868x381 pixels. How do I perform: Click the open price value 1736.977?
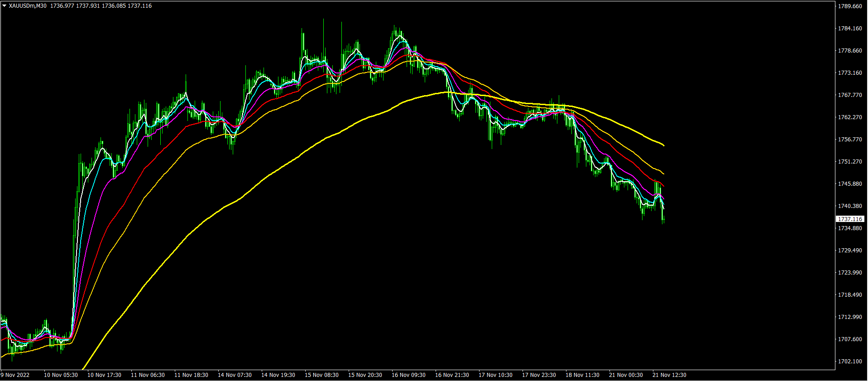(62, 6)
